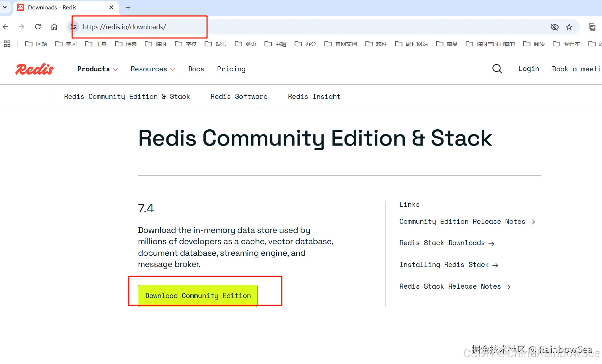Viewport: 602px width, 364px height.
Task: Open the 商品 bookmark folder
Action: pyautogui.click(x=447, y=44)
